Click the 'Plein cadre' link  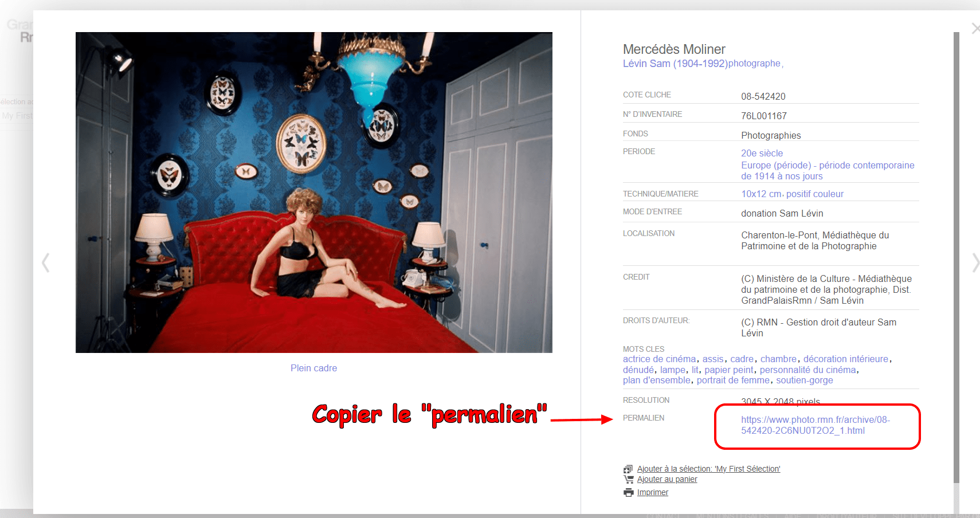(313, 368)
